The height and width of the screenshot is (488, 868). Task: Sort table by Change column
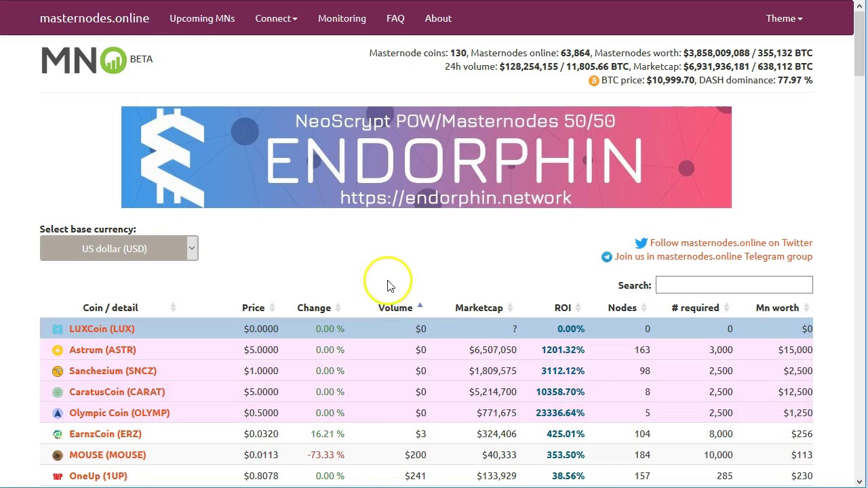coord(314,308)
